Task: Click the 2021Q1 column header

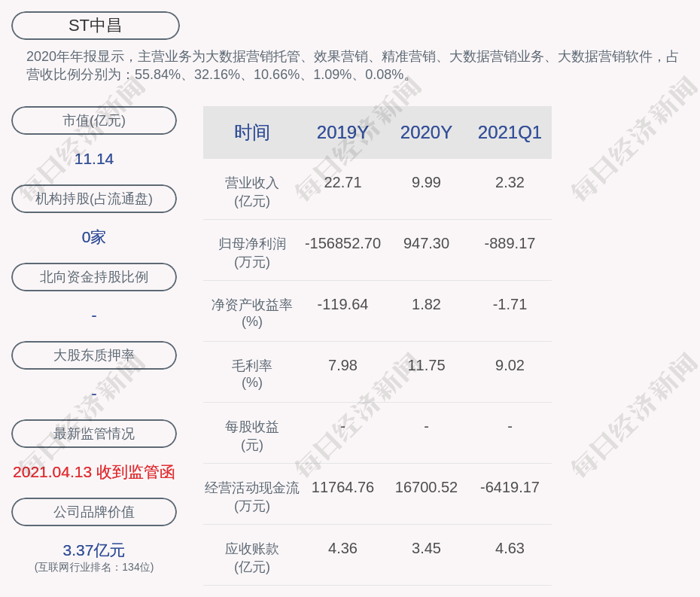Action: click(x=510, y=132)
